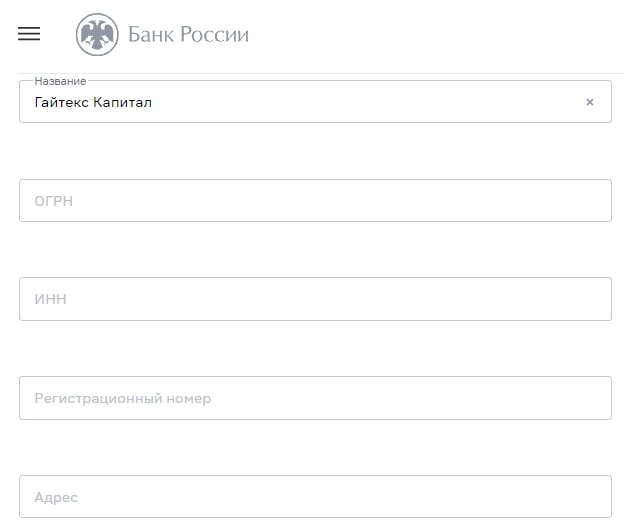Viewport: 624px width, 531px height.
Task: Click the Регистрационный номер placeholder text
Action: 123,398
